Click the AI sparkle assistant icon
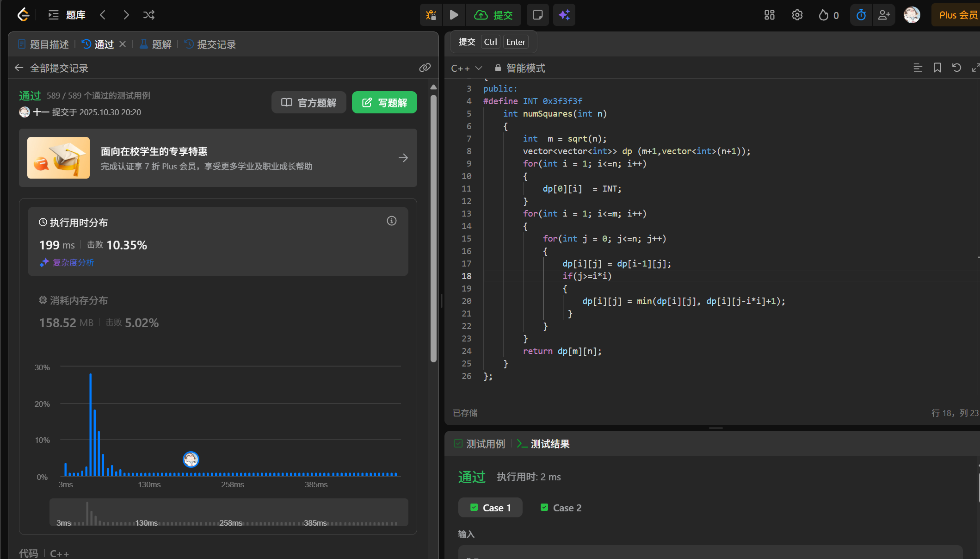The height and width of the screenshot is (559, 980). pos(564,15)
